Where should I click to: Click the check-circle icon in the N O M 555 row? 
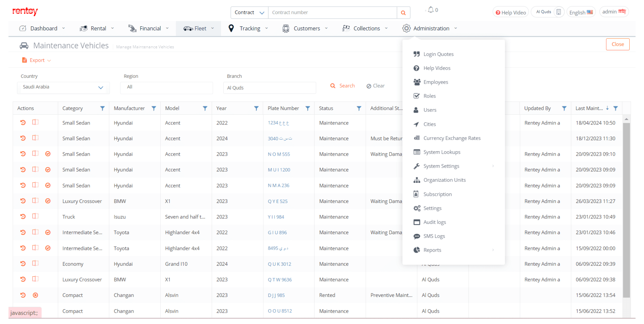tap(48, 154)
